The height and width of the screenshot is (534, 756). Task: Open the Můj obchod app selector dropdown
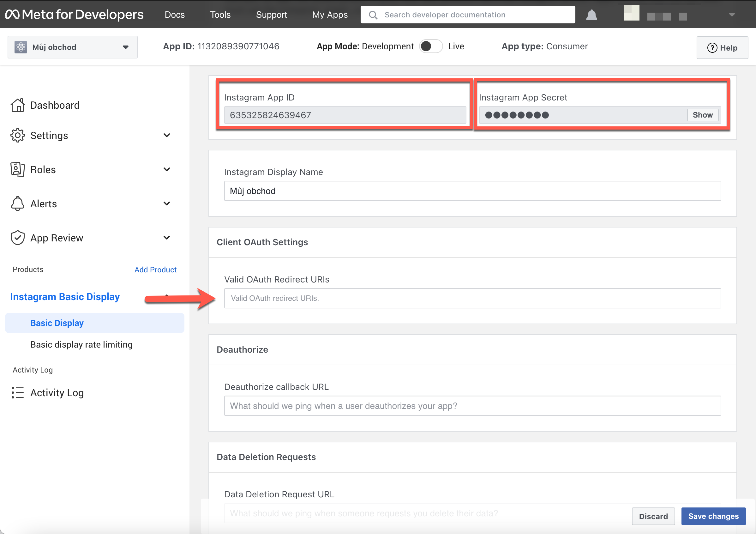(72, 47)
